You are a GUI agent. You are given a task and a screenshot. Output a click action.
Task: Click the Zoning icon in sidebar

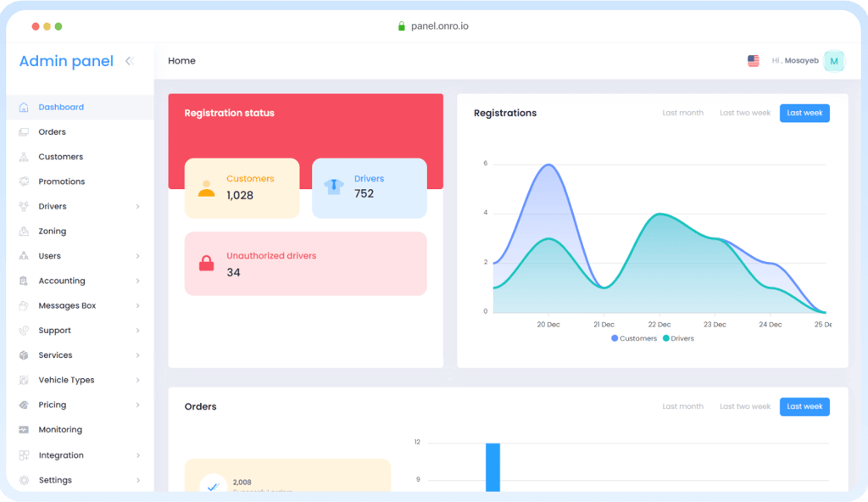coord(23,231)
